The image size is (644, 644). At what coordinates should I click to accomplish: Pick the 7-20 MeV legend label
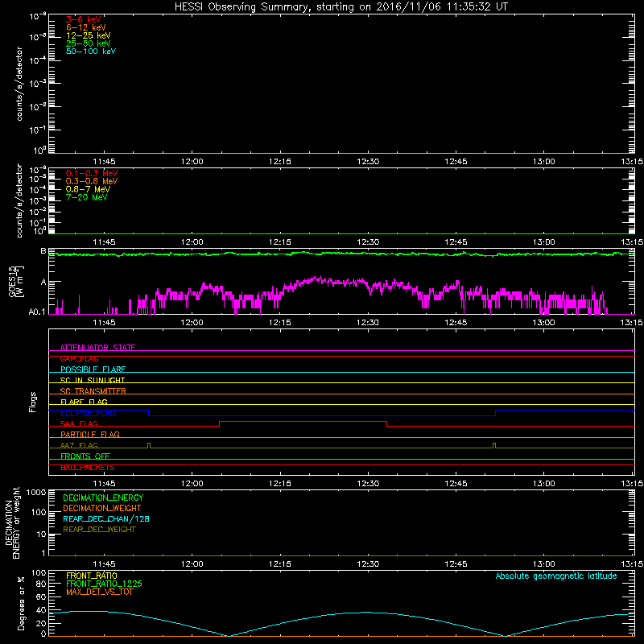(x=87, y=197)
